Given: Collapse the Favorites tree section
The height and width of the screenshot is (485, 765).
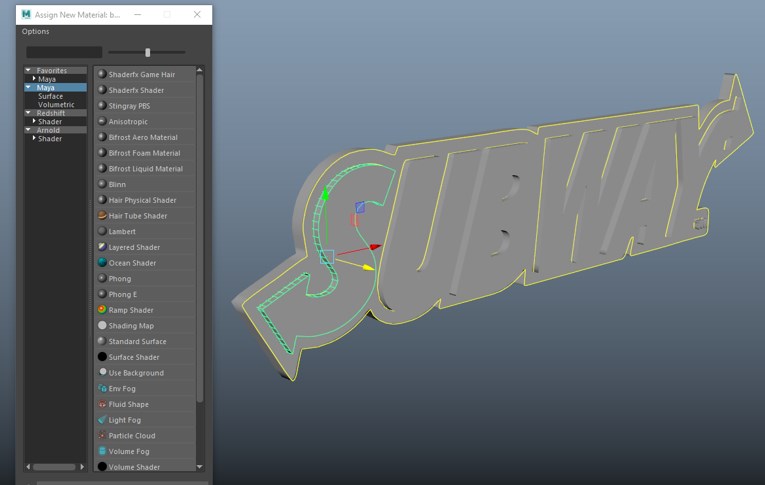Looking at the screenshot, I should [28, 70].
